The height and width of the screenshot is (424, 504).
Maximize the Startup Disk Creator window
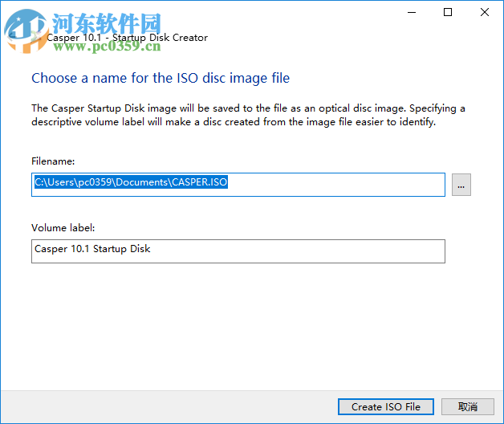pyautogui.click(x=448, y=12)
